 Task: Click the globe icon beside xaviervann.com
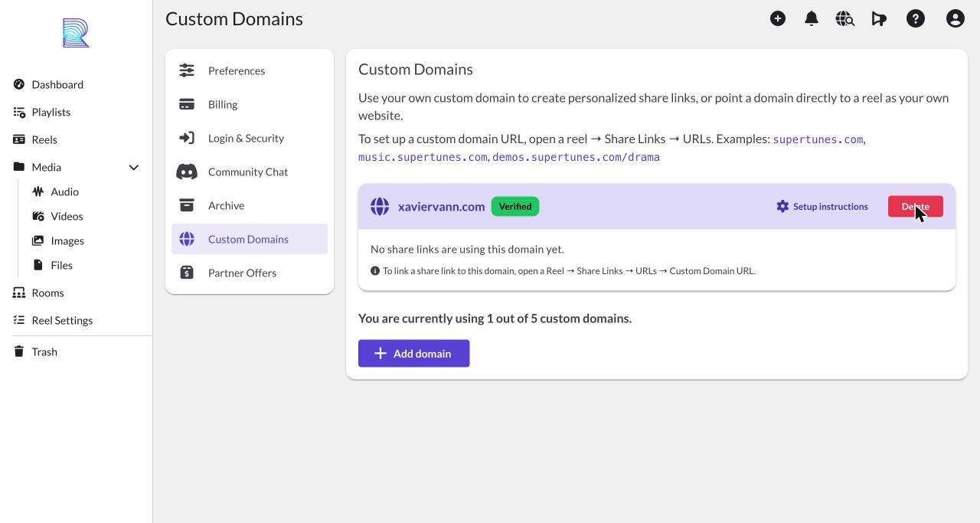coord(380,206)
